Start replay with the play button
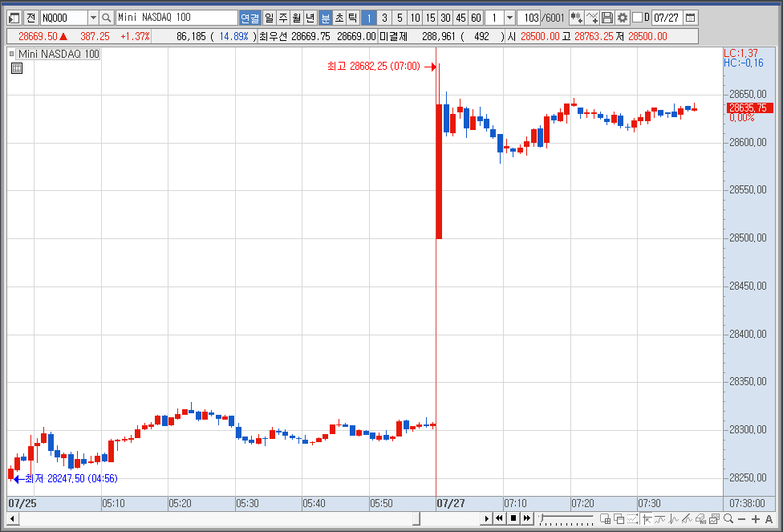 [486, 518]
